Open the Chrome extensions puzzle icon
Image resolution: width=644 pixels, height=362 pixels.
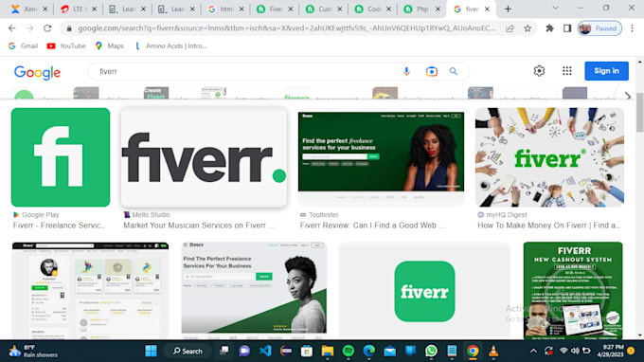[549, 28]
